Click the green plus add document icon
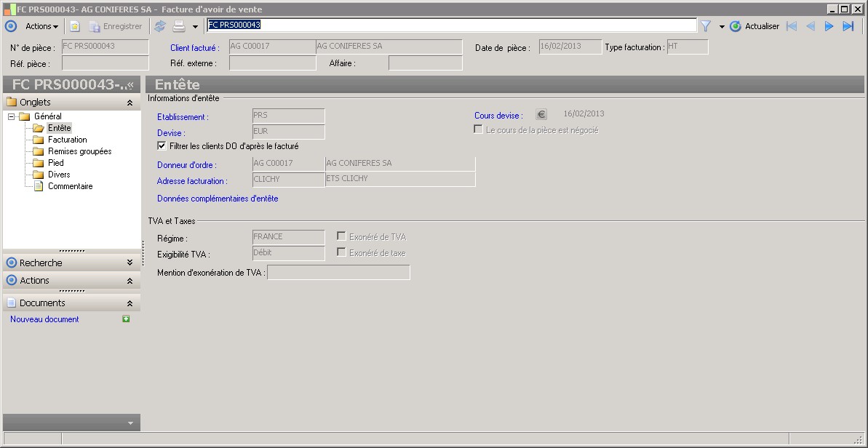 pos(126,319)
